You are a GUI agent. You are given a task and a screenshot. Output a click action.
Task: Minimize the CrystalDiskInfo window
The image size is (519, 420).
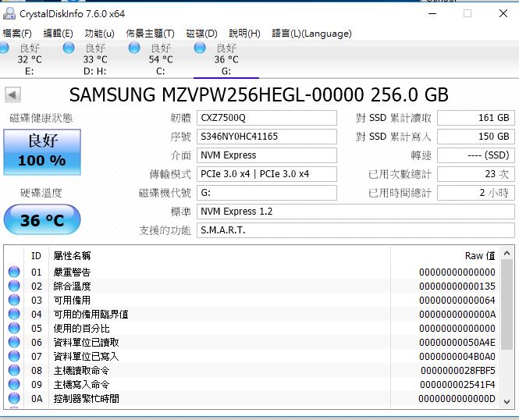[432, 13]
